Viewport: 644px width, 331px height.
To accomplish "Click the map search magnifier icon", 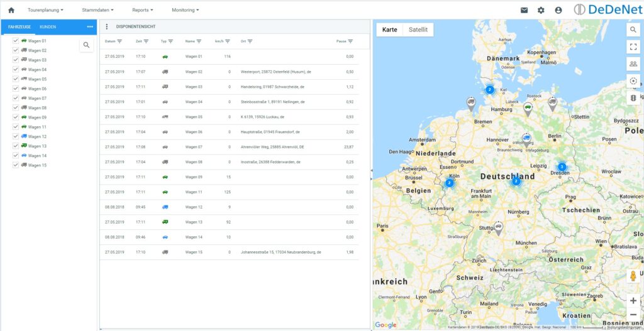I will tap(633, 30).
